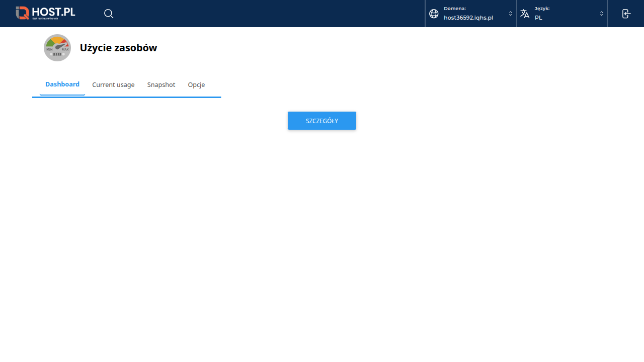Select the Dashboard tab
Screen dimensions: 644x362
[x=62, y=84]
